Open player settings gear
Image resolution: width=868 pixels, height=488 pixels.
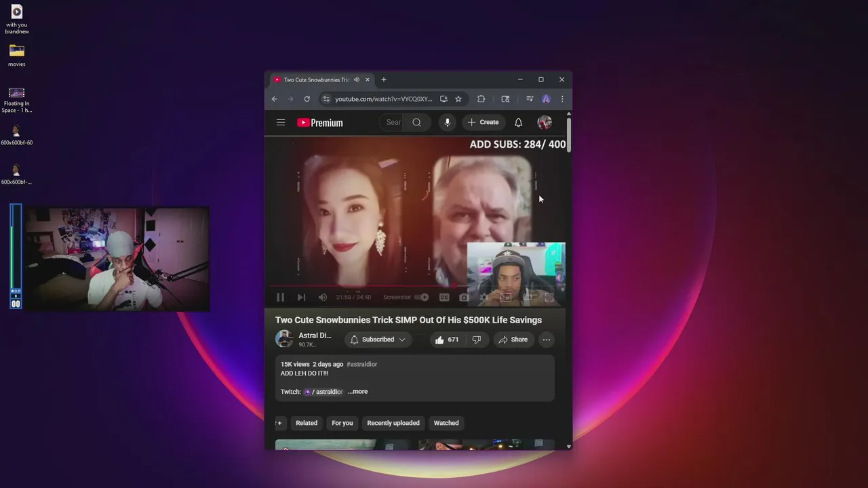tap(484, 298)
